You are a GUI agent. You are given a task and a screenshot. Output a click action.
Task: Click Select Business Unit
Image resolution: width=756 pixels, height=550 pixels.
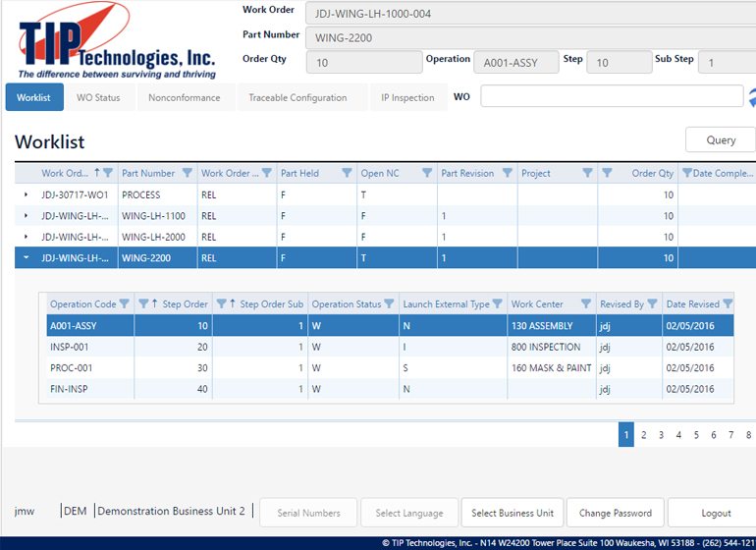coord(513,513)
